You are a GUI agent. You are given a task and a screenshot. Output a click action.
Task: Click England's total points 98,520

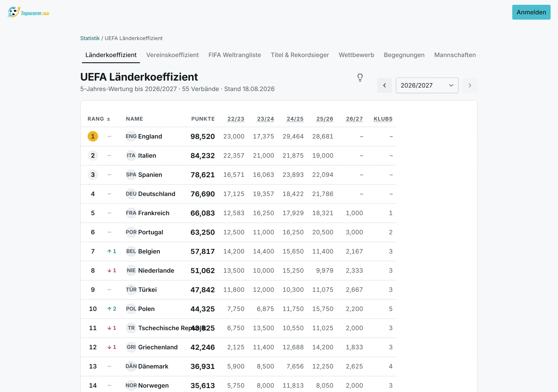[202, 137]
